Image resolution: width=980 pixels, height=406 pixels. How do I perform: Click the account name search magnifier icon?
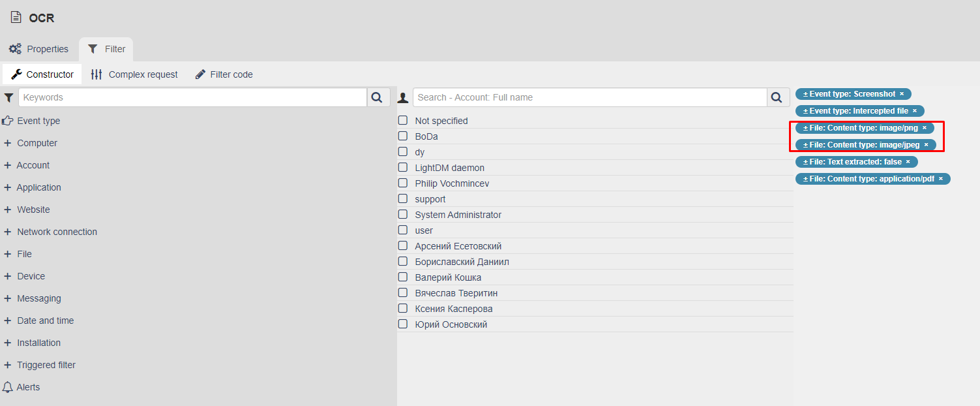point(776,97)
